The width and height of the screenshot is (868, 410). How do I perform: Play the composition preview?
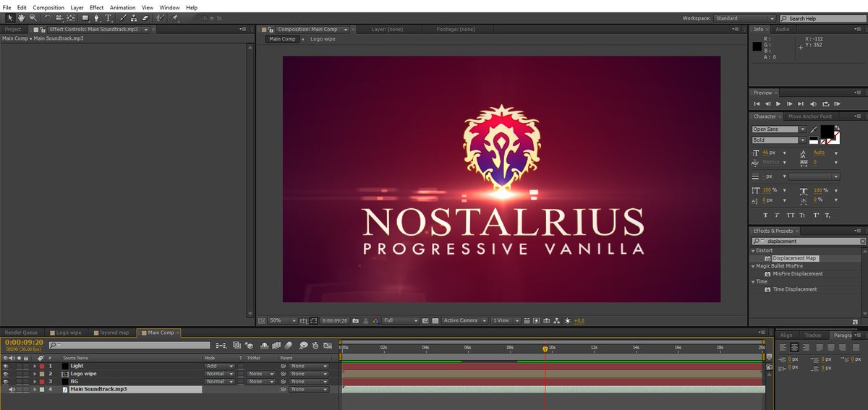click(778, 104)
